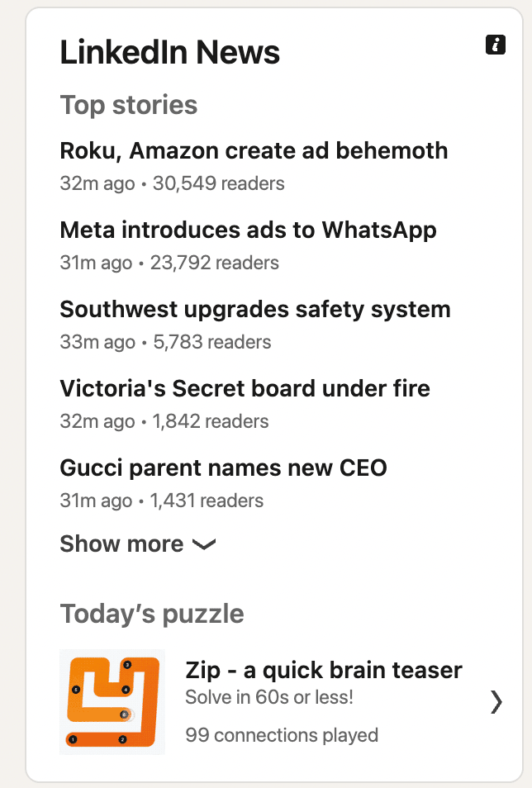Expand stories using the Show more chevron
Viewport: 532px width, 788px height.
(204, 544)
